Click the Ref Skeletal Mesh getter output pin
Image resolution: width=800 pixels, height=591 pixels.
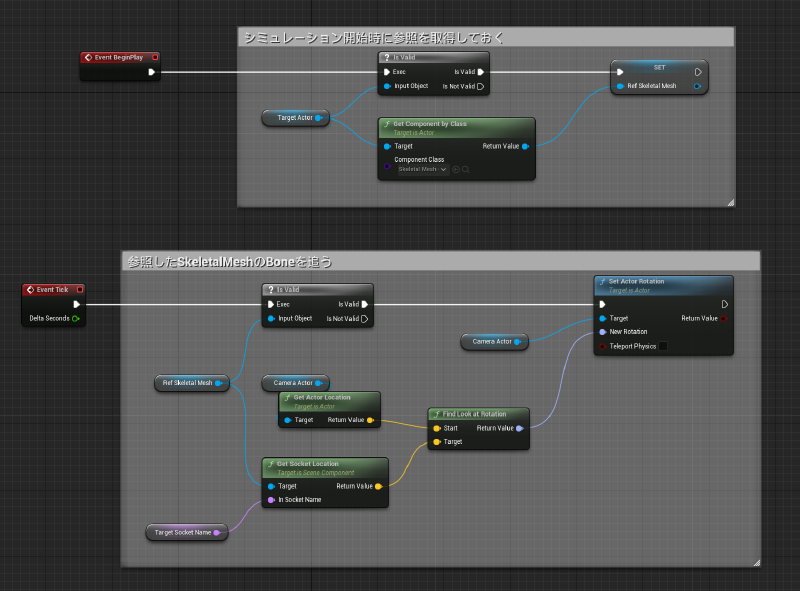pyautogui.click(x=218, y=383)
